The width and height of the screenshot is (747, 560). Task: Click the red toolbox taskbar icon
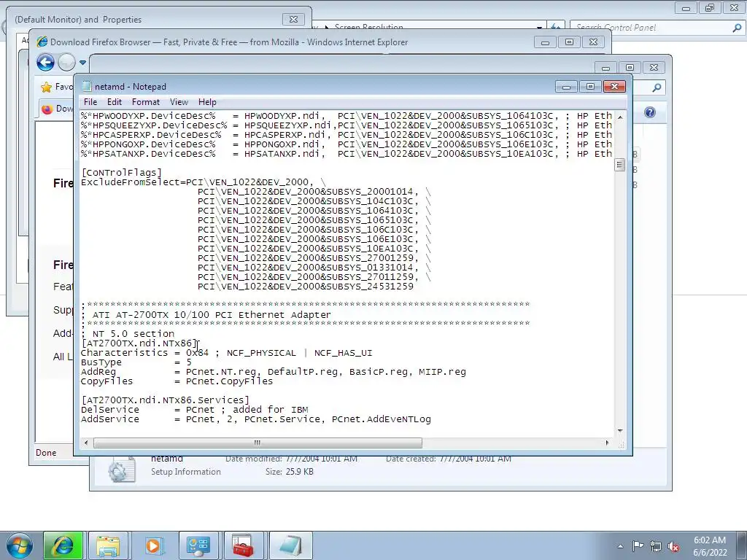(x=244, y=545)
